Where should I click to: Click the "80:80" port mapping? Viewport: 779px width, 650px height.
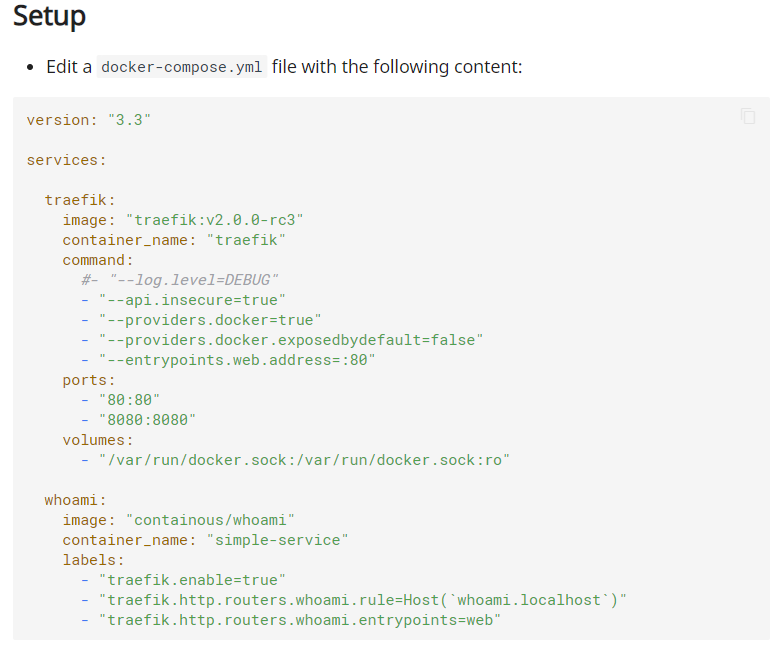[129, 400]
